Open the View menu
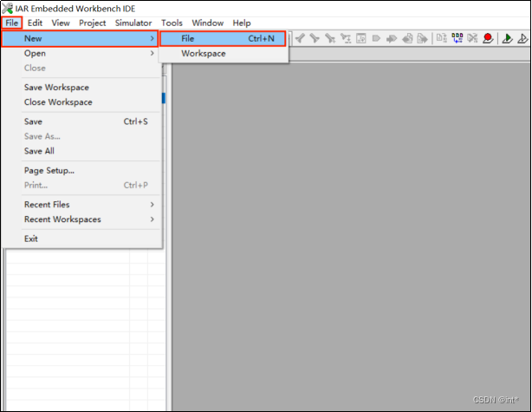This screenshot has width=532, height=412. (61, 23)
